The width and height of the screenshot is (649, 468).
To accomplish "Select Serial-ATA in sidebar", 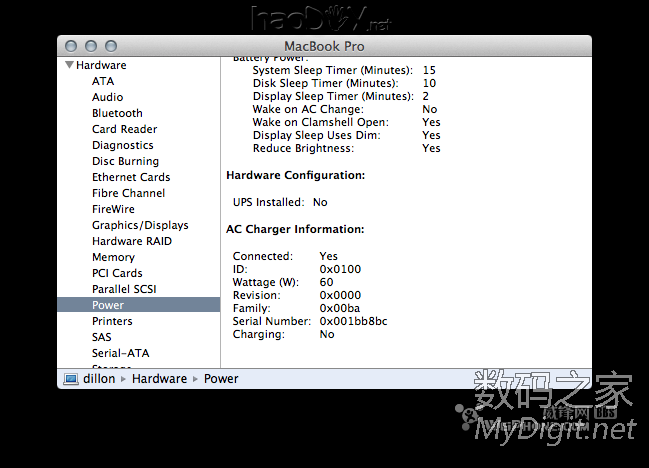I will [120, 353].
